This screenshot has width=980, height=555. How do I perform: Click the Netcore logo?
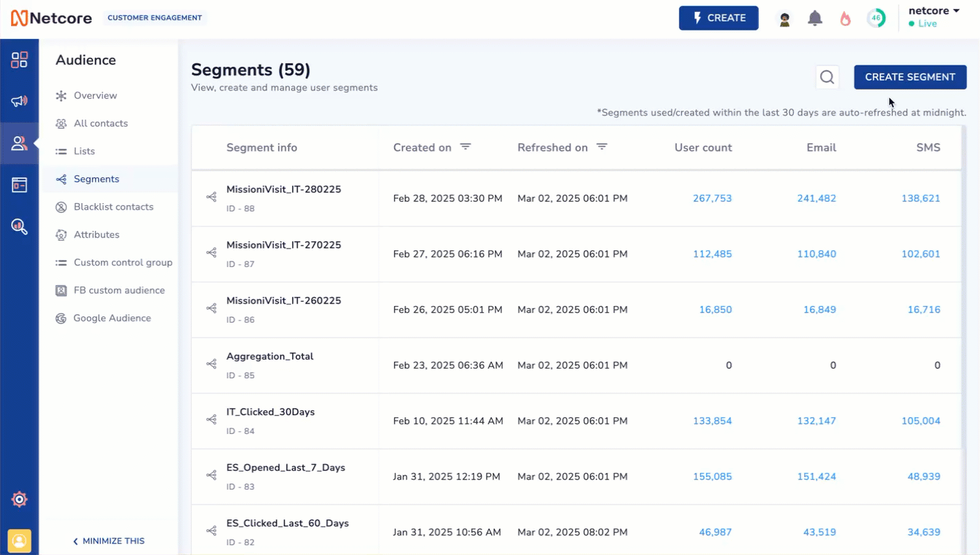(x=51, y=18)
